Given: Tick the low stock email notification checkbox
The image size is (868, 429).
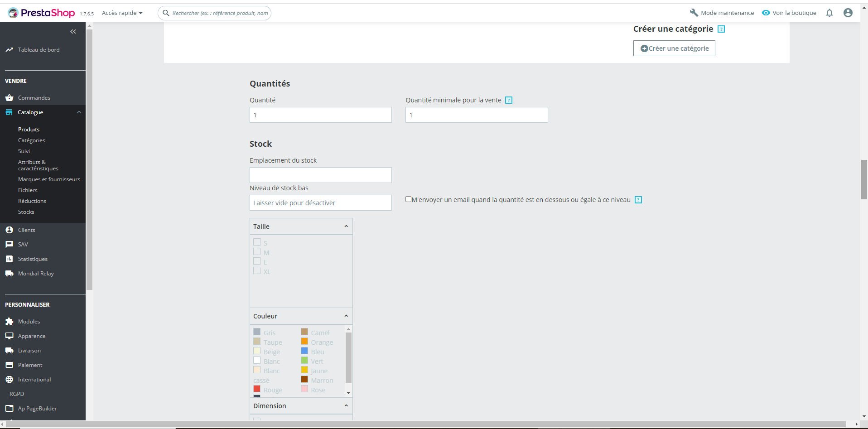Looking at the screenshot, I should [x=408, y=199].
